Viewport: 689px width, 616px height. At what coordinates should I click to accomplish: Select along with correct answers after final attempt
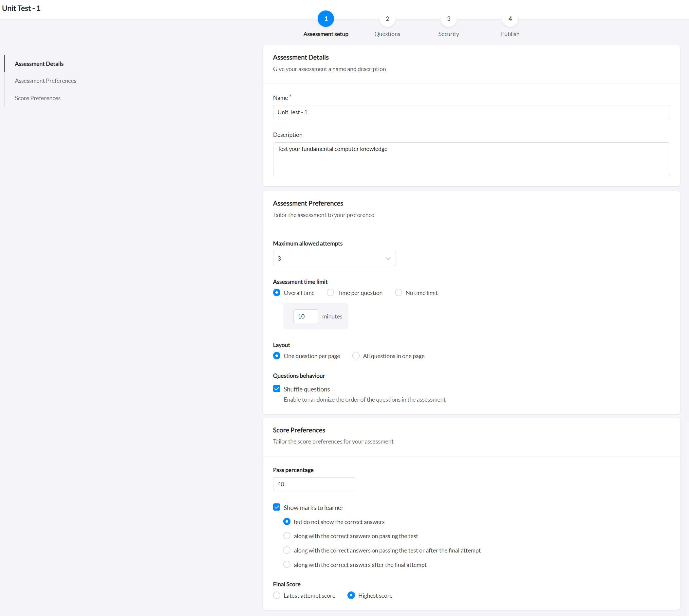pos(287,564)
